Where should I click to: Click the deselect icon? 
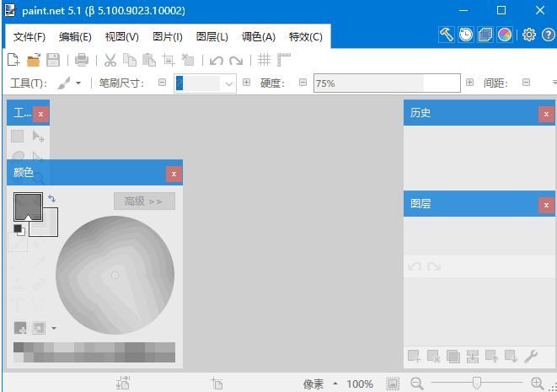[x=188, y=60]
